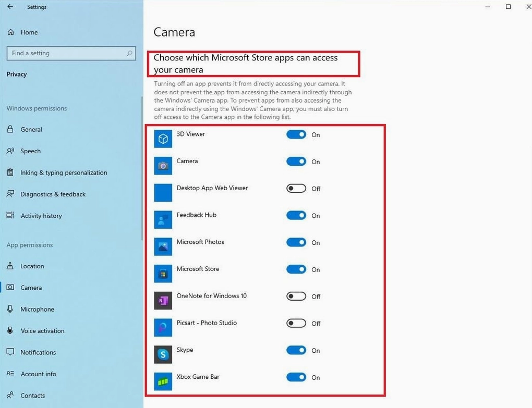This screenshot has height=408, width=532.
Task: Enable Desktop App Web Viewer camera access
Action: [x=296, y=188]
